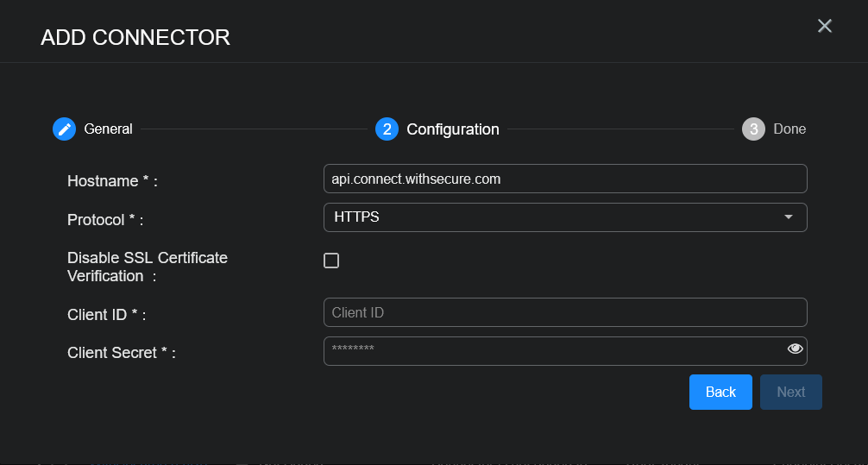Click the step 3 circle icon
The width and height of the screenshot is (868, 465).
[753, 129]
